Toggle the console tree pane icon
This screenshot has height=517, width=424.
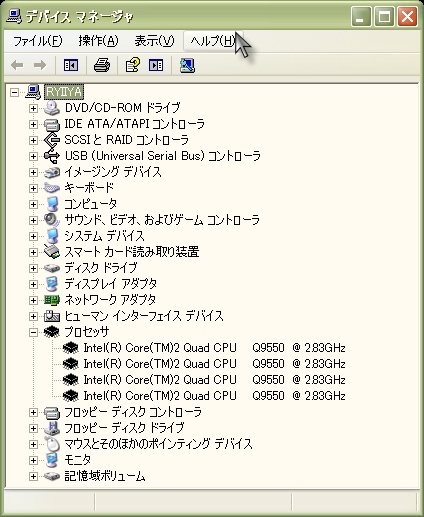tap(71, 65)
